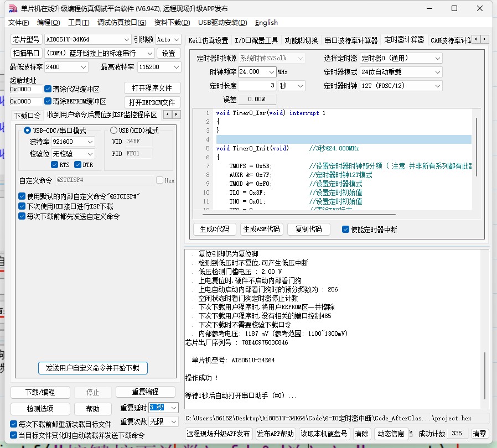Viewport: 497px width, 448px height.
Task: Expand chip model AI8051U-34K64 dropdown
Action: click(127, 40)
